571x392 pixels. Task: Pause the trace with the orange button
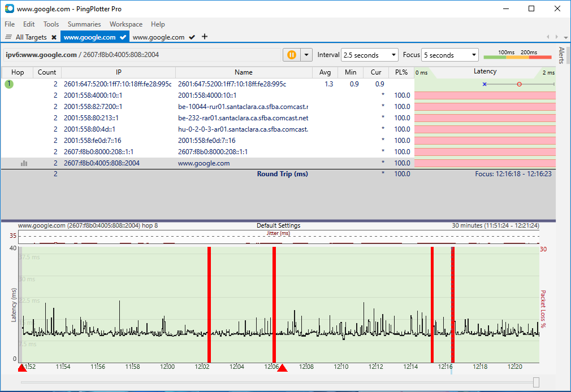pyautogui.click(x=291, y=55)
